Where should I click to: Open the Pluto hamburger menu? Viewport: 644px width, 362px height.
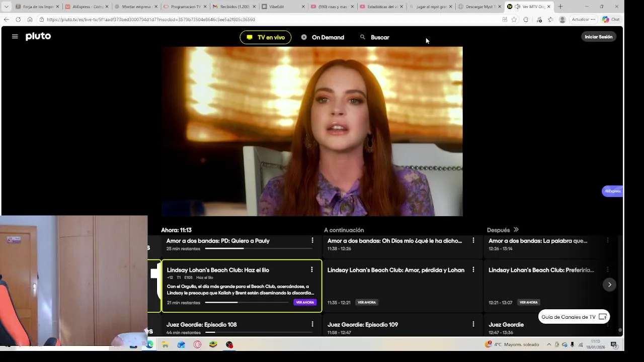pyautogui.click(x=15, y=37)
